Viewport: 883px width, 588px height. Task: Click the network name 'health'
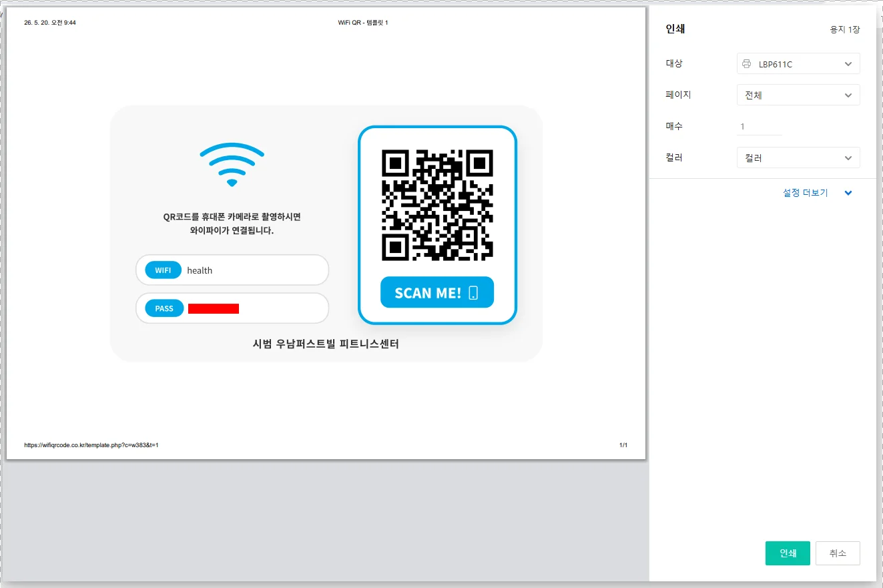click(x=200, y=270)
